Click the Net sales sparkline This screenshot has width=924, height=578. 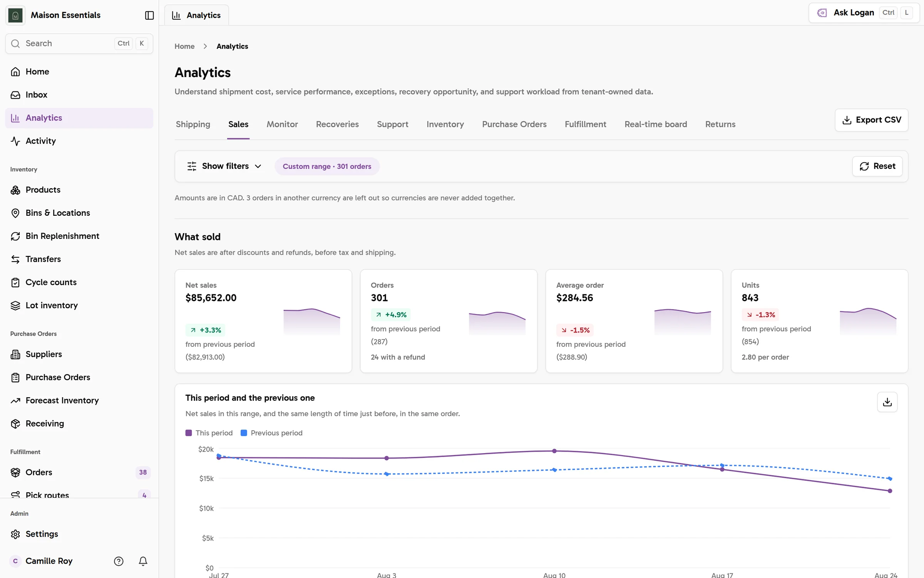[312, 321]
